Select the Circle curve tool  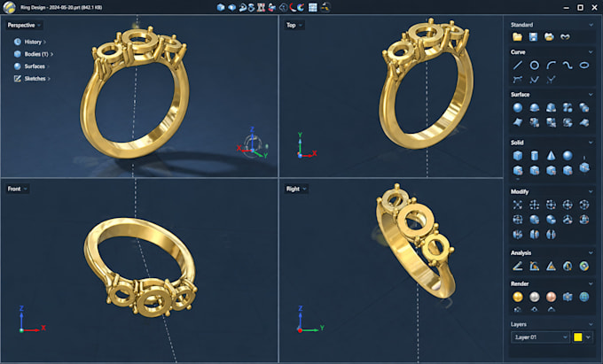(534, 66)
